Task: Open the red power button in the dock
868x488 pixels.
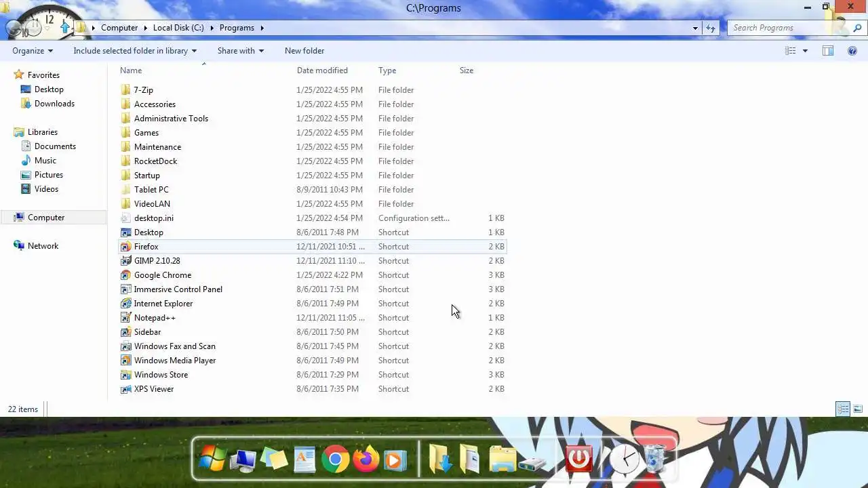Action: (578, 459)
